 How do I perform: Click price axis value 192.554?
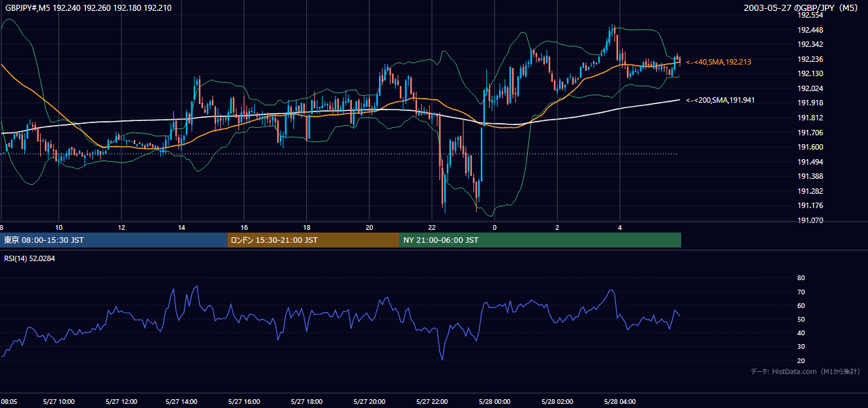(x=811, y=15)
